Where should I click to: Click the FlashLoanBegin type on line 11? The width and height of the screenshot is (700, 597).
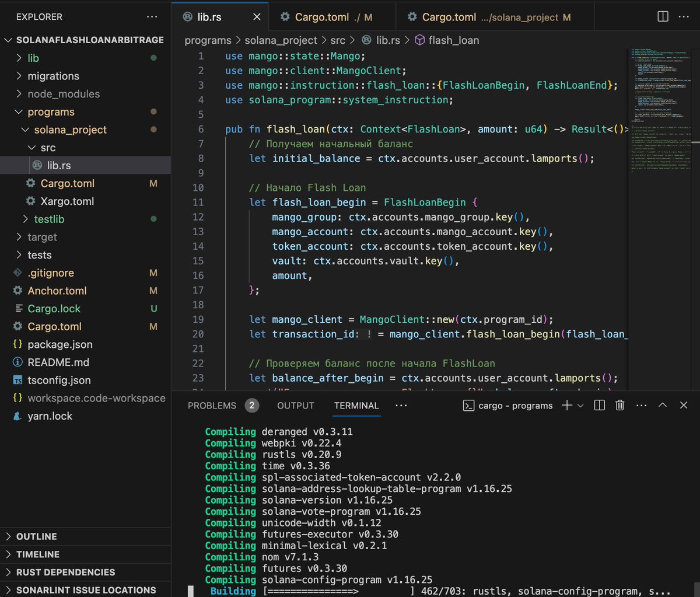click(426, 203)
